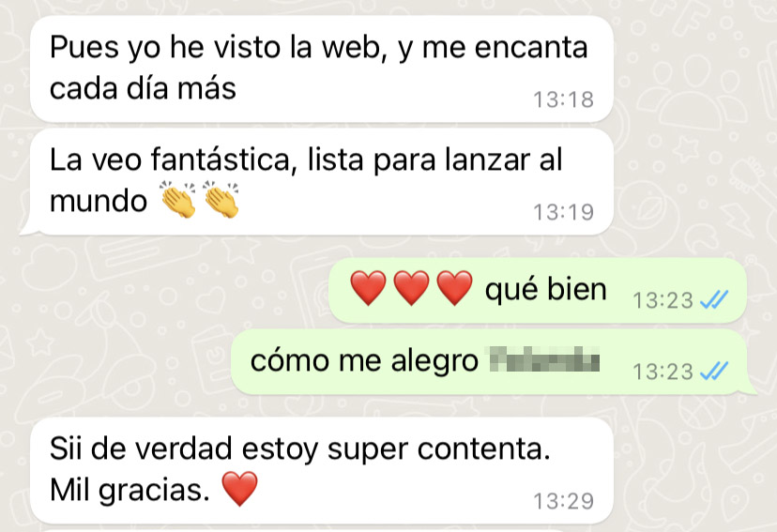Click the 13:18 timestamp
Image resolution: width=777 pixels, height=532 pixels.
coord(563,99)
